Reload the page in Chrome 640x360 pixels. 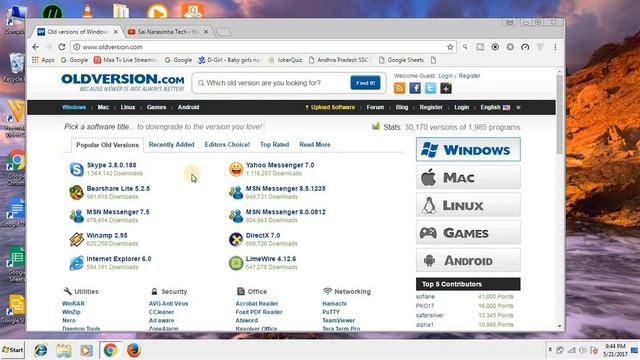click(x=62, y=47)
